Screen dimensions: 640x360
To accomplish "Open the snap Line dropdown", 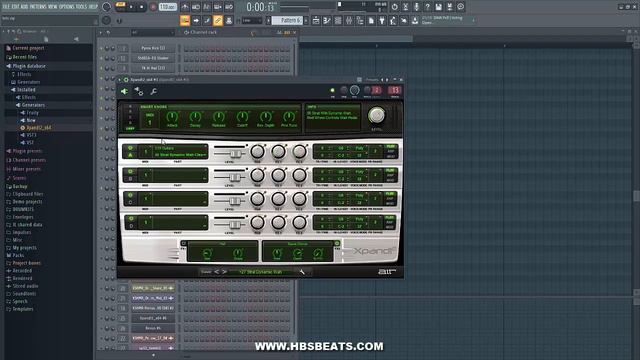I will (x=251, y=20).
